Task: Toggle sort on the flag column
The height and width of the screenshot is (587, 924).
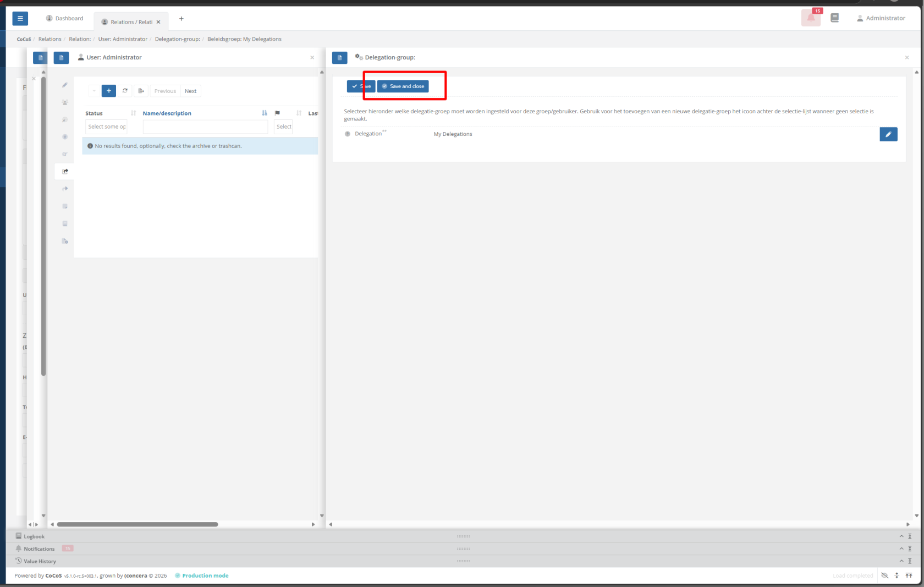Action: [299, 113]
